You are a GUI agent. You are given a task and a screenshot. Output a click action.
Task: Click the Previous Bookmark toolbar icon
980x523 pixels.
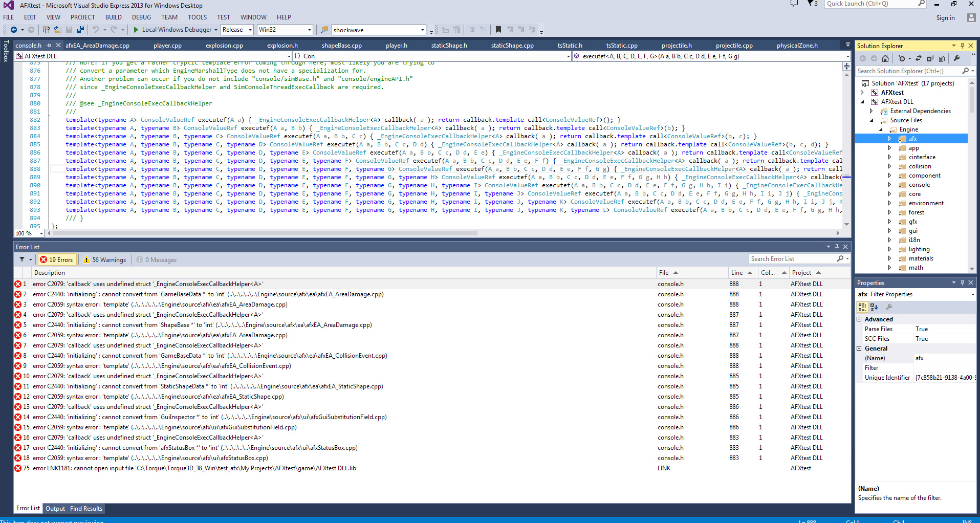(x=510, y=30)
